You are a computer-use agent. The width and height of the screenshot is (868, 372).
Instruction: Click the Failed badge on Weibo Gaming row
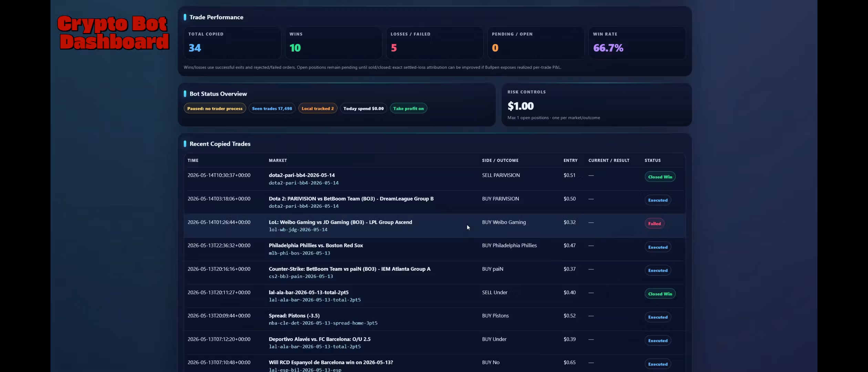pyautogui.click(x=654, y=224)
